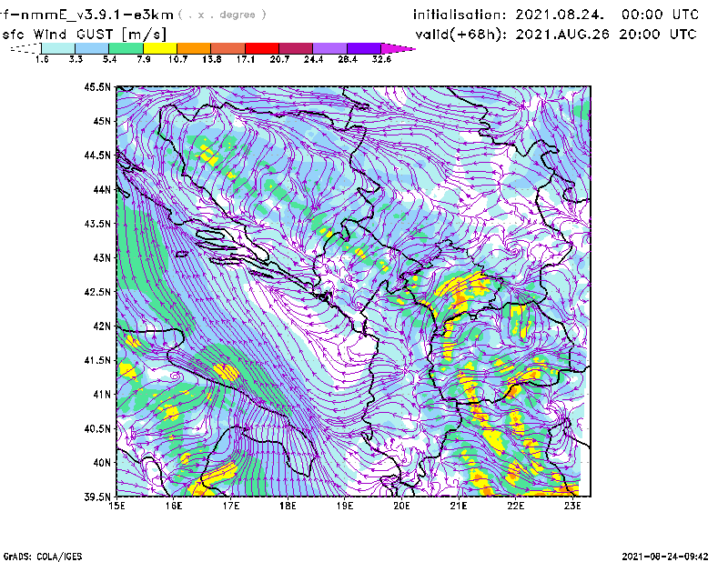Click the dashed white arrow below 1.6
Viewport: 728px width, 562px height.
point(25,48)
